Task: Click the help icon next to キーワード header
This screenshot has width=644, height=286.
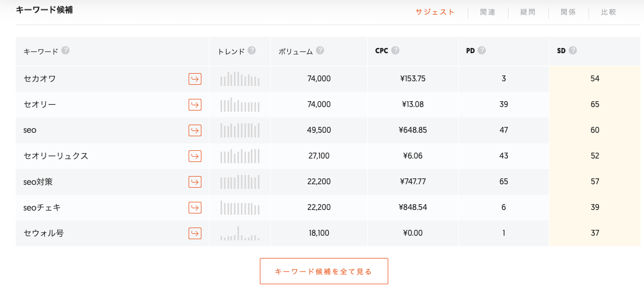Action: (x=66, y=51)
